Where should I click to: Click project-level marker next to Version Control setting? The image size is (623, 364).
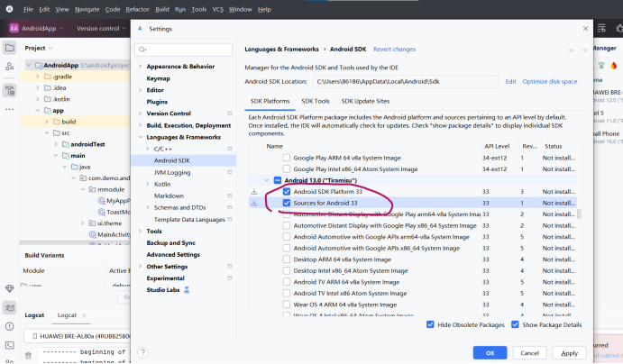click(230, 114)
